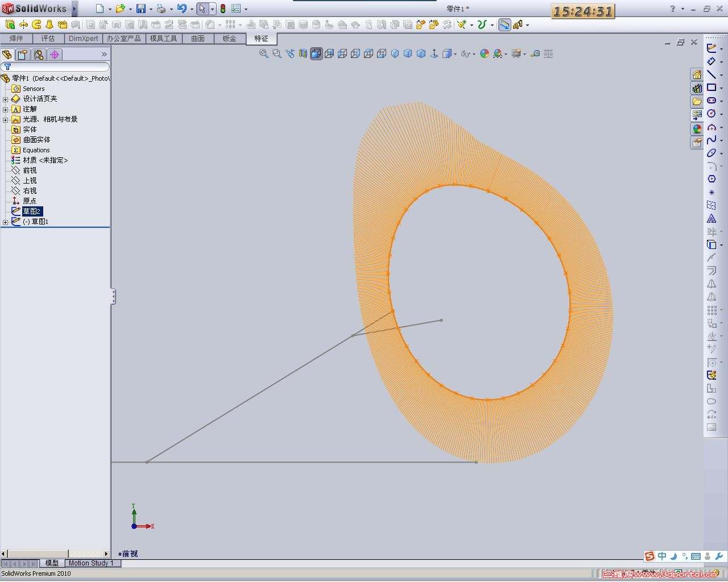Collapse the left panel with the splitter handle
The width and height of the screenshot is (728, 582).
113,296
